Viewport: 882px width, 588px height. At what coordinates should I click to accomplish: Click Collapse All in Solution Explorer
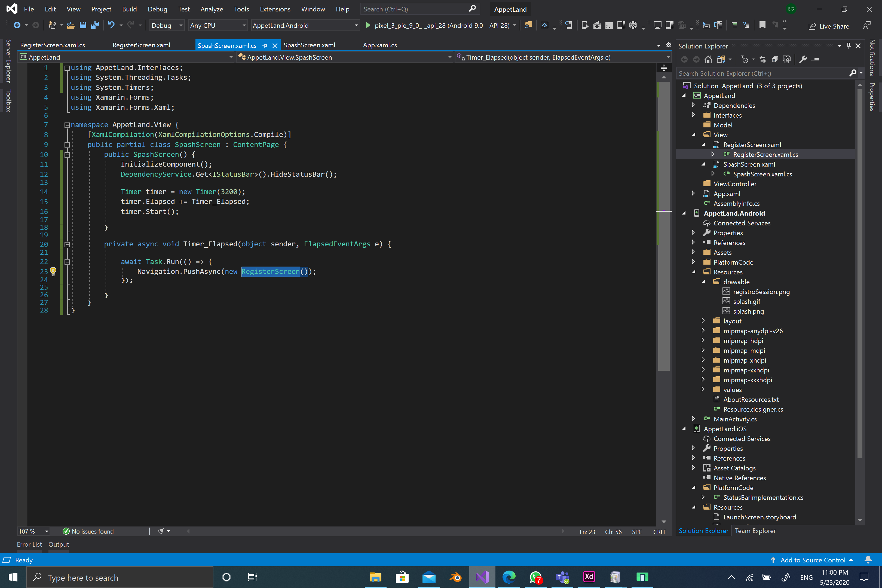(775, 59)
